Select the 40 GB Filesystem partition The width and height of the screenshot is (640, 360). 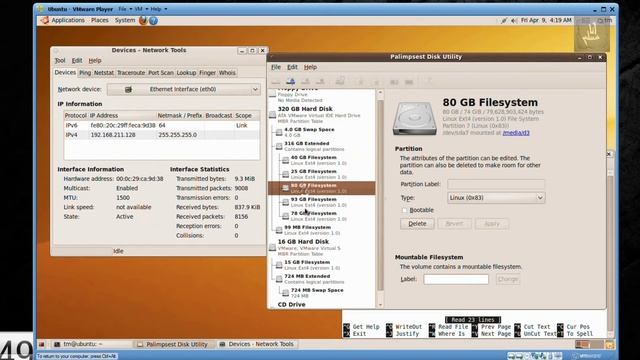(x=318, y=160)
